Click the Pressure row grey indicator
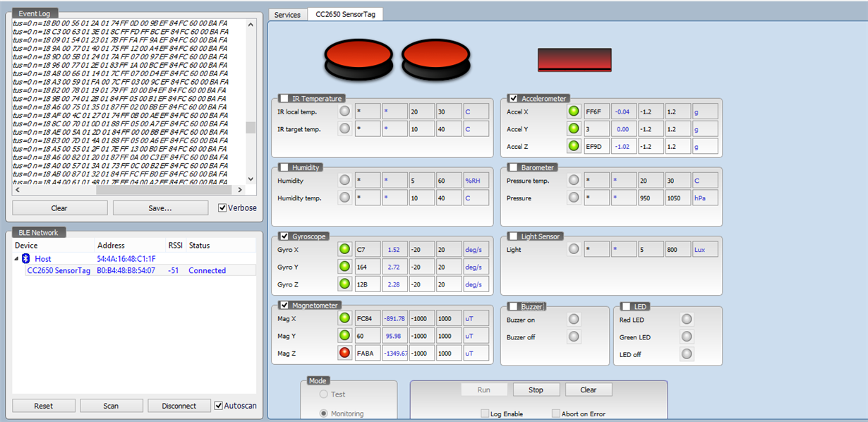Screen dimensions: 868x422 574,198
